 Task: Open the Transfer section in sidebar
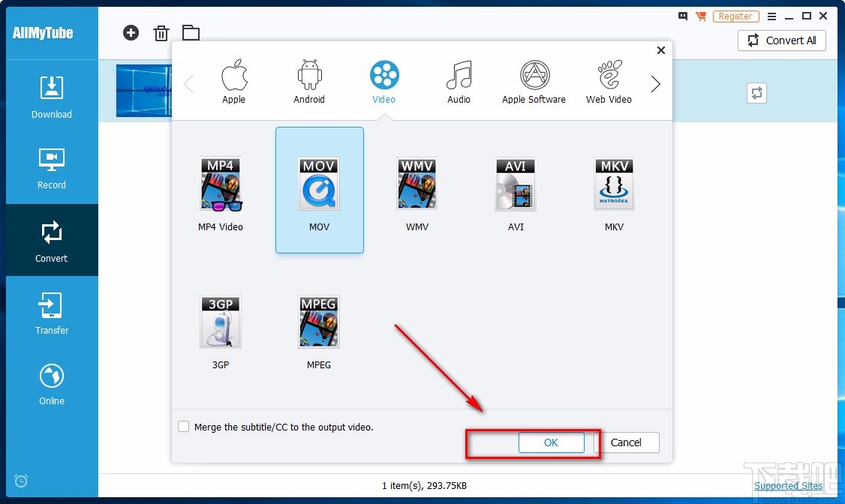point(52,313)
